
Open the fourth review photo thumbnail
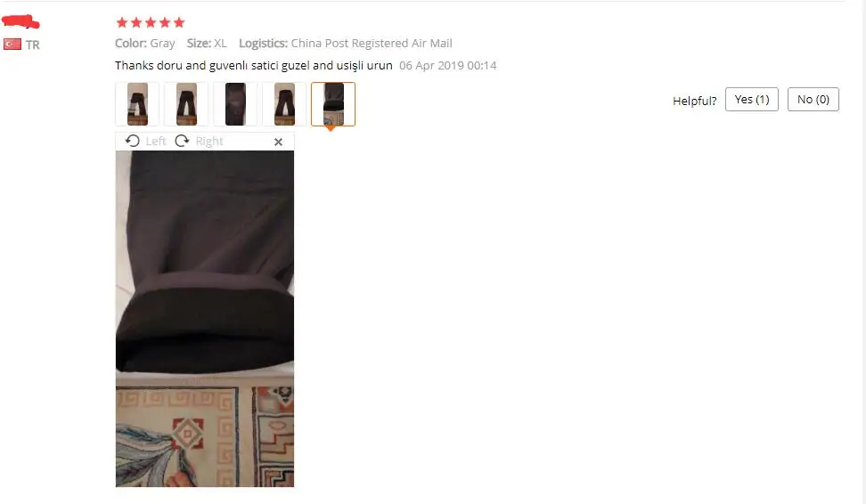pos(284,104)
